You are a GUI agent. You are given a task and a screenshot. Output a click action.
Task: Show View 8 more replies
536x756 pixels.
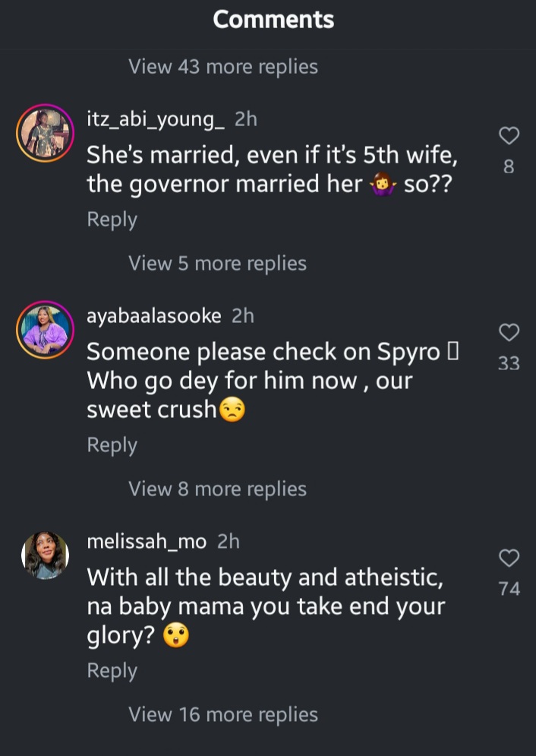coord(217,489)
